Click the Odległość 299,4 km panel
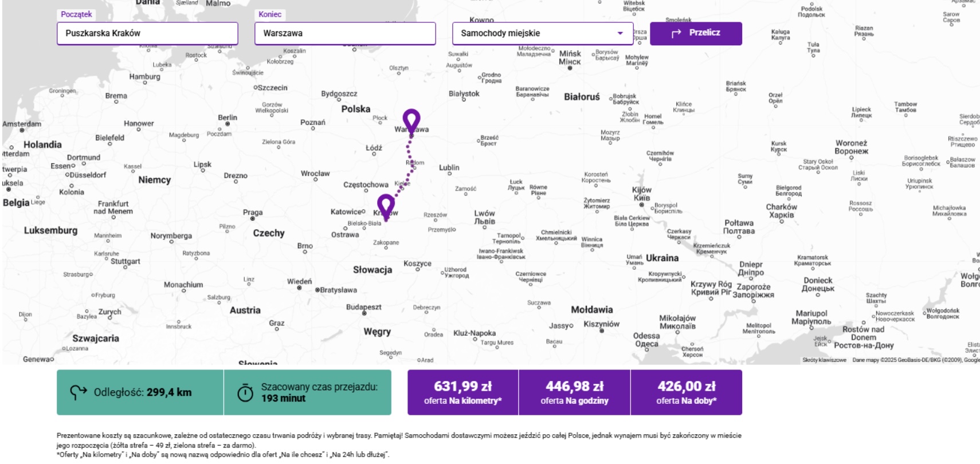 (x=140, y=392)
